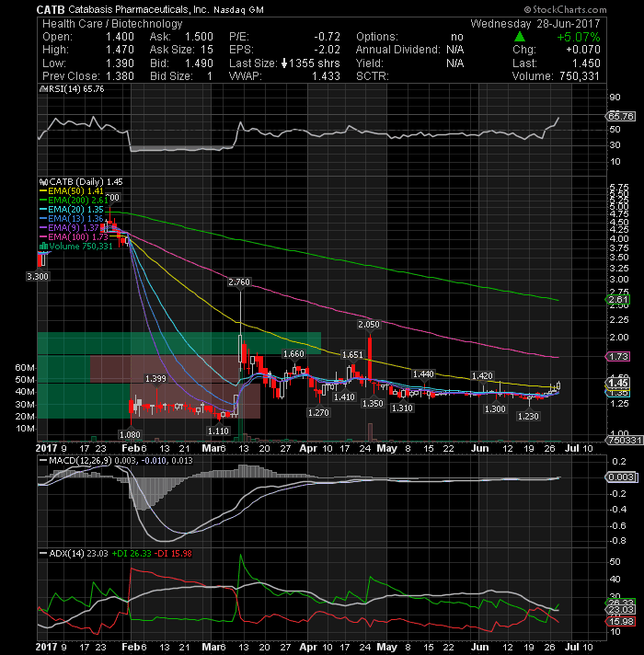Click the candlestick icon before CATB (Daily)
This screenshot has width=644, height=655.
(x=43, y=182)
